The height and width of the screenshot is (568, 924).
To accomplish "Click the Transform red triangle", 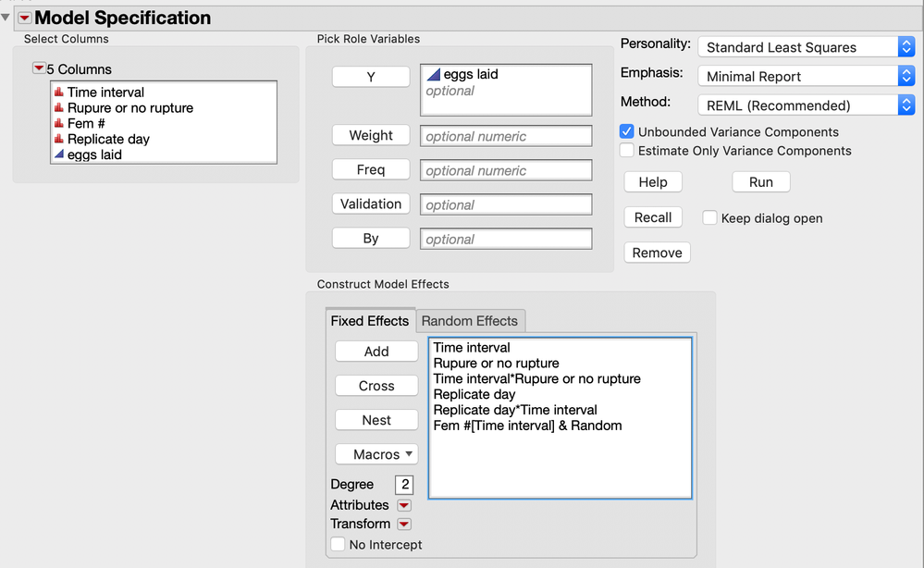I will point(403,524).
